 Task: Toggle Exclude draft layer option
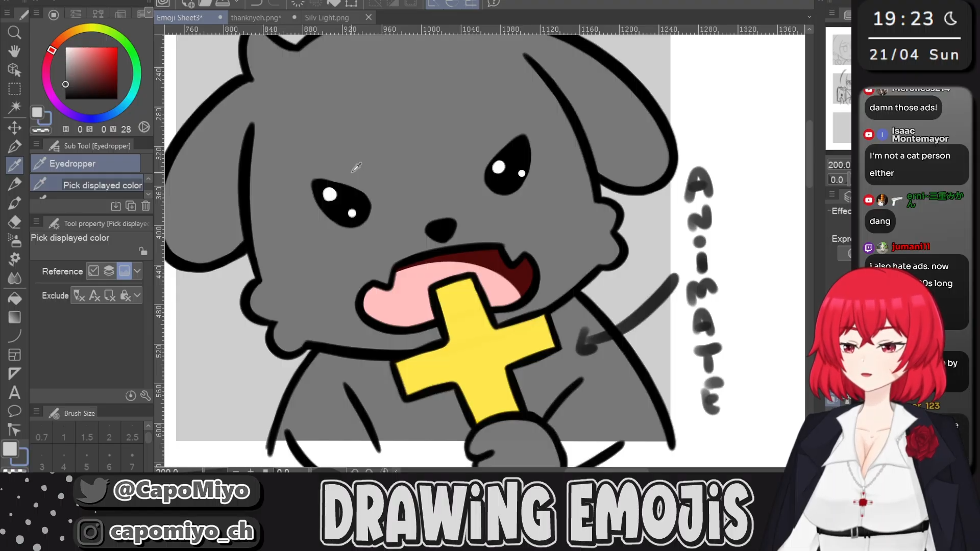pos(79,295)
